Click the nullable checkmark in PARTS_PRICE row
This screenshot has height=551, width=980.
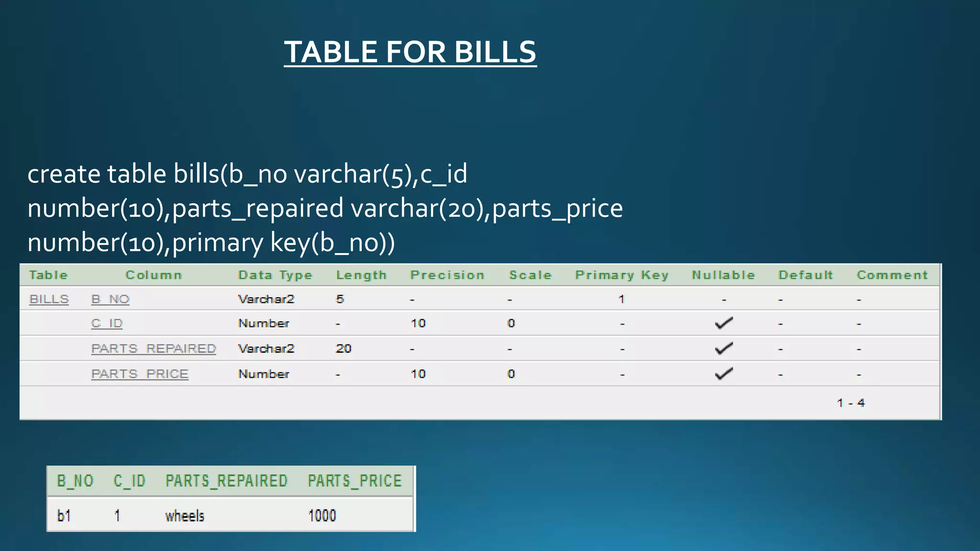point(724,374)
